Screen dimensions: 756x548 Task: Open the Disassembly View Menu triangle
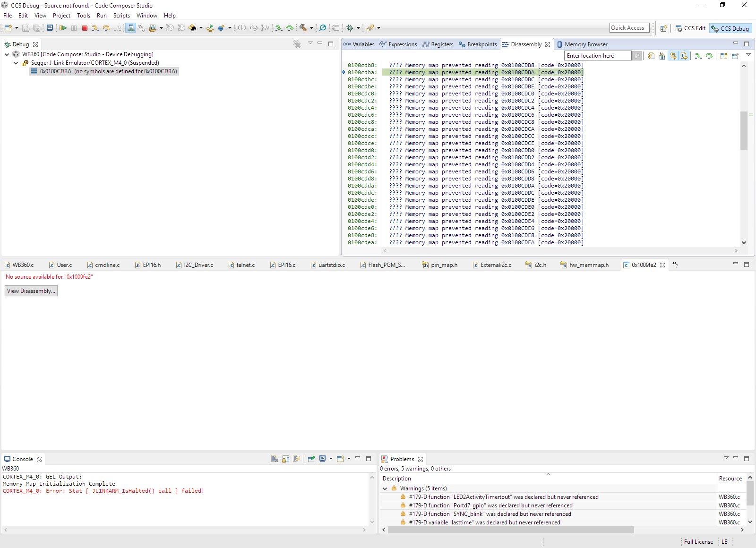tap(748, 55)
